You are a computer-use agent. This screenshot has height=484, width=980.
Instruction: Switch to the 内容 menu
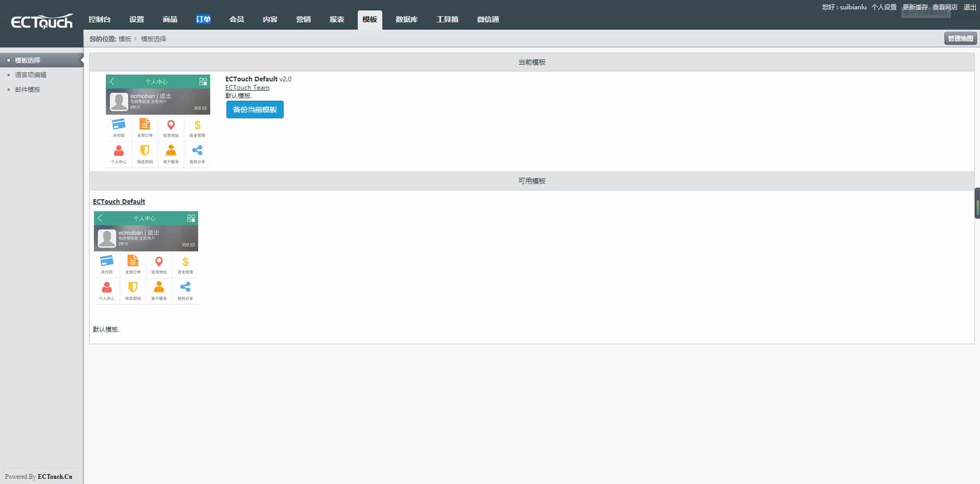270,19
